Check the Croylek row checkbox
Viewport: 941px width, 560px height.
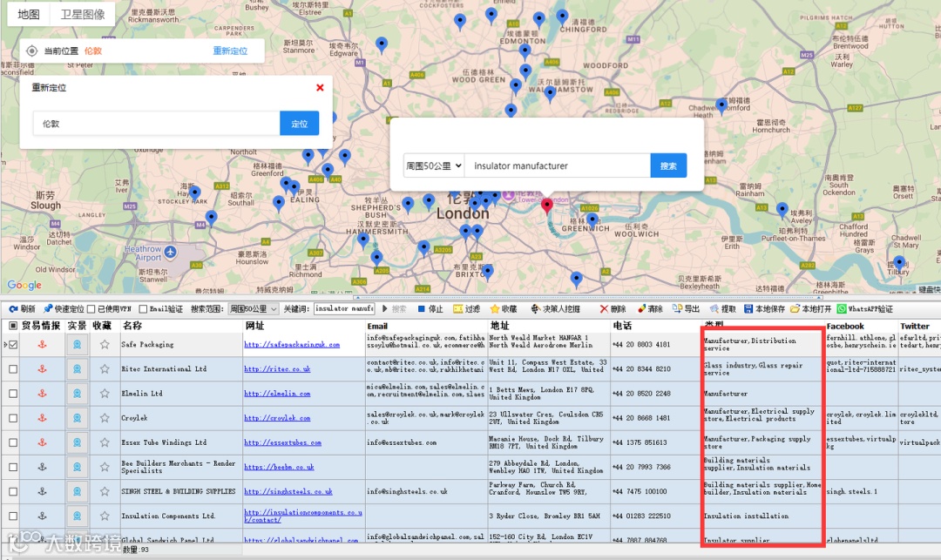tap(13, 418)
